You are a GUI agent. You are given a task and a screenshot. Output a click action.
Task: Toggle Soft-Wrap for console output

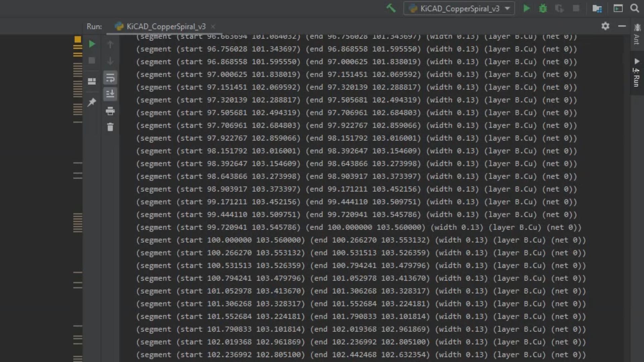pyautogui.click(x=110, y=78)
